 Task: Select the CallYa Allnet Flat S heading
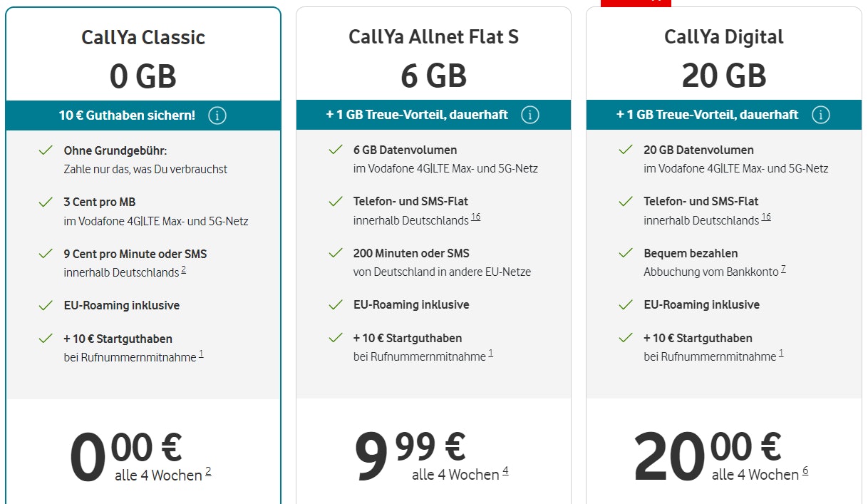point(433,36)
